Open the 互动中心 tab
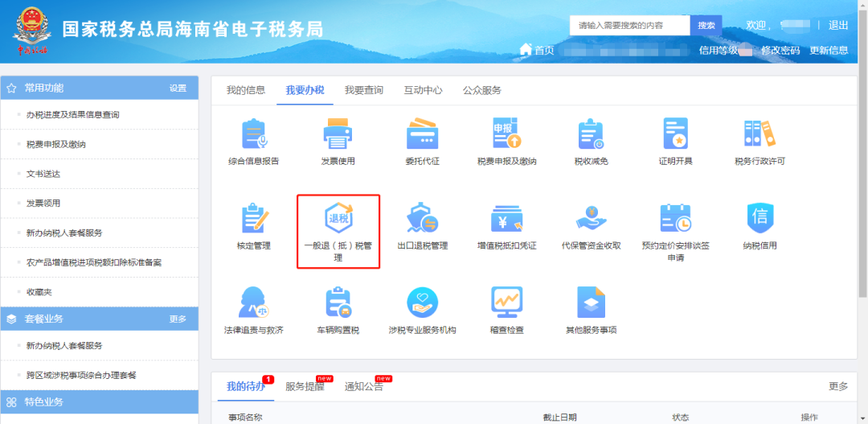 pyautogui.click(x=423, y=90)
